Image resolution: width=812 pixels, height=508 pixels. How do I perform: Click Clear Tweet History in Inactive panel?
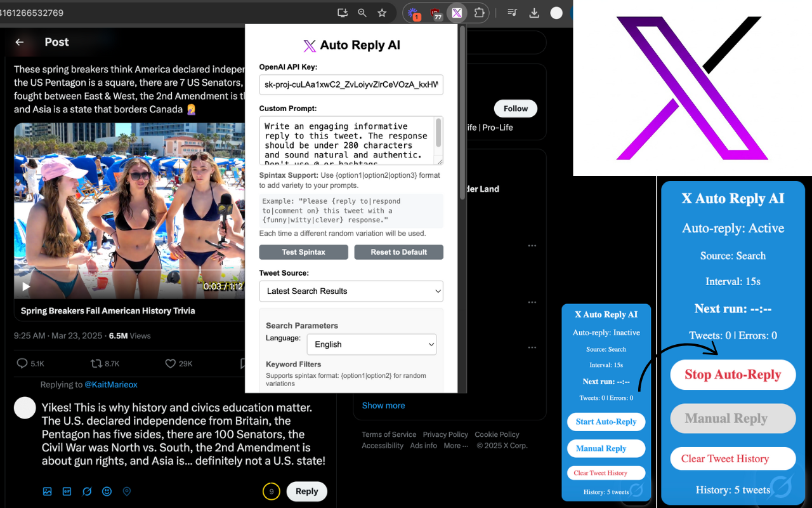tap(606, 473)
